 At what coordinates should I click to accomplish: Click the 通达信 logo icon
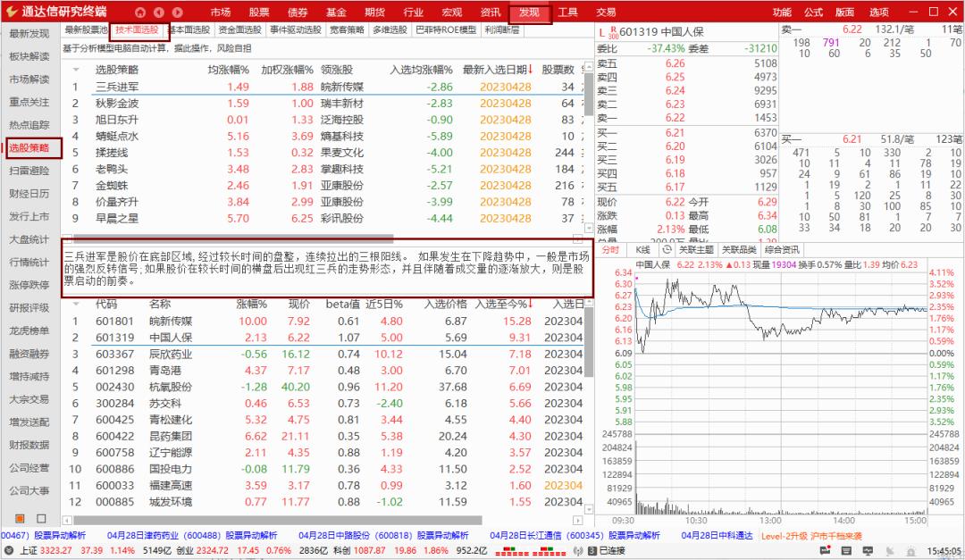pyautogui.click(x=11, y=11)
